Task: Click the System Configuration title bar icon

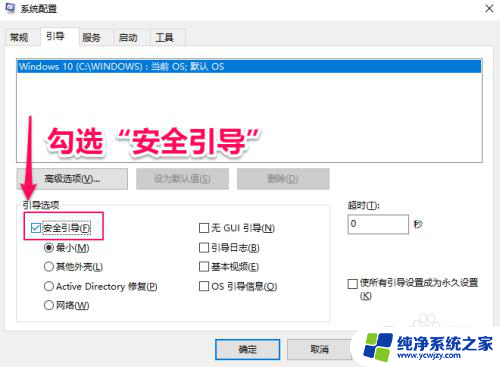Action: (x=10, y=8)
